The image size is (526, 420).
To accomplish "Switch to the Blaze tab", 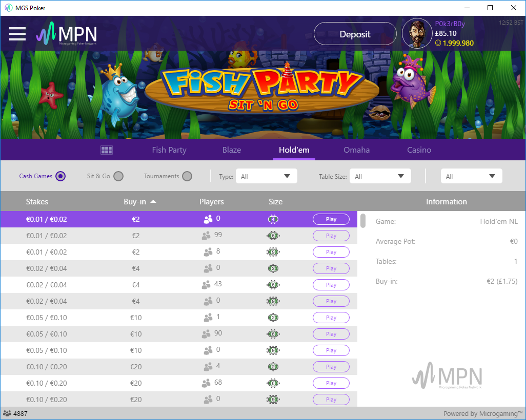I will point(231,150).
